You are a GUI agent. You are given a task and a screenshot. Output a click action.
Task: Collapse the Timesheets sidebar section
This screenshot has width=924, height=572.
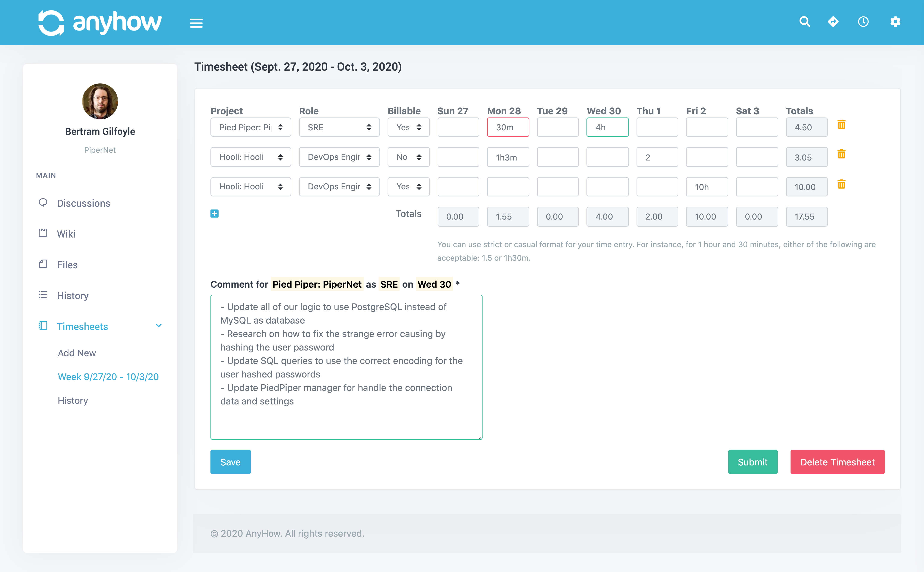pyautogui.click(x=159, y=326)
